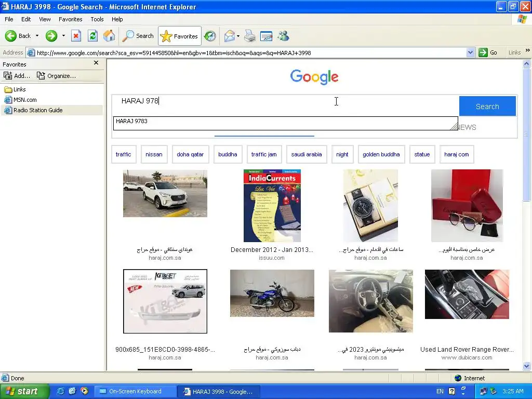Open Back button history dropdown arrow
The width and height of the screenshot is (532, 399).
37,36
